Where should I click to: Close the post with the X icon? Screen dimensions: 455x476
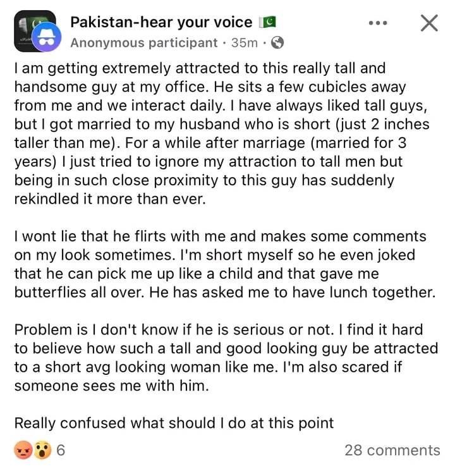[429, 24]
